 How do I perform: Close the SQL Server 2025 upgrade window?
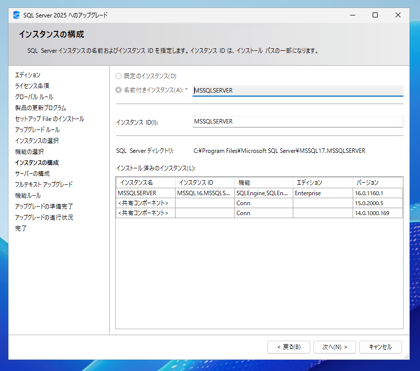pos(398,15)
